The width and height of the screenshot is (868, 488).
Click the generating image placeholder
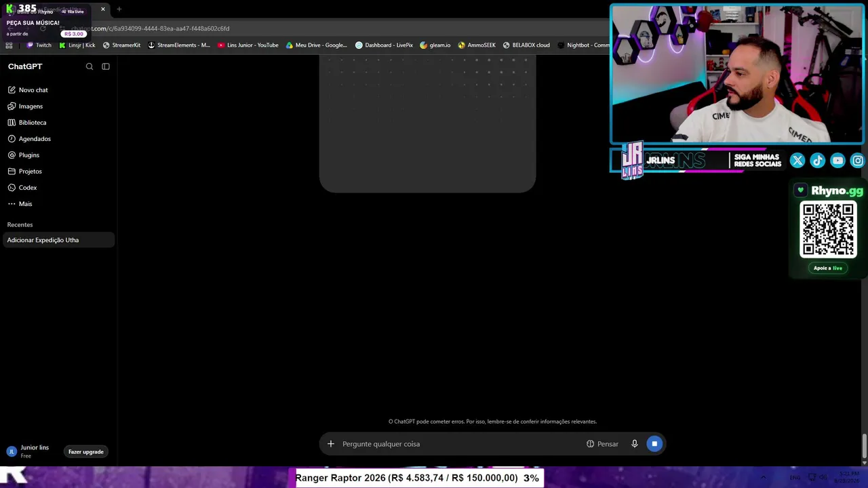(427, 123)
